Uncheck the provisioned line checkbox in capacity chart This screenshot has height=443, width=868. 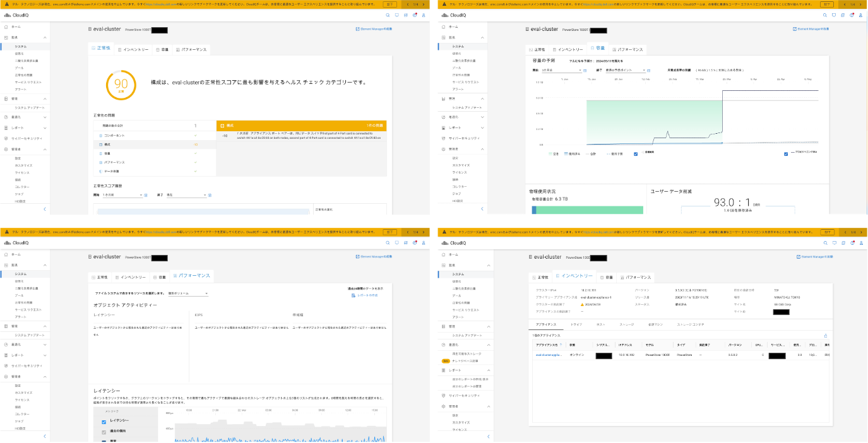point(785,153)
